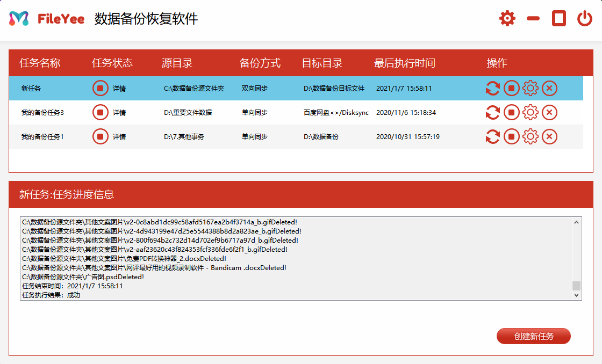This screenshot has height=364, width=602.
Task: Stop 我的备份任务1 via its stop icon
Action: point(511,136)
